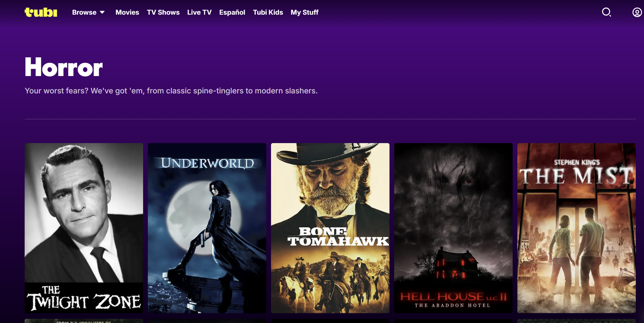
Task: Click the Tubi logo
Action: click(41, 12)
